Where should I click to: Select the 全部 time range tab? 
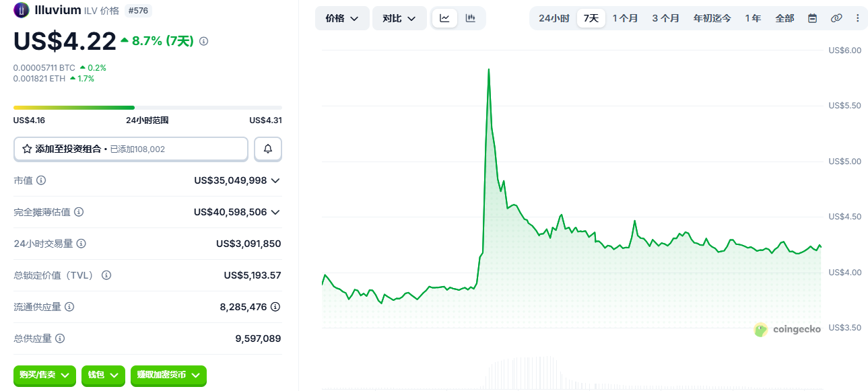click(784, 18)
